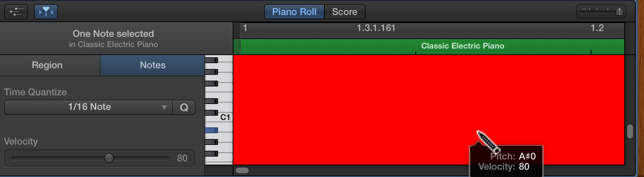The height and width of the screenshot is (177, 644).
Task: Click the Velocity slider knob
Action: (x=108, y=158)
